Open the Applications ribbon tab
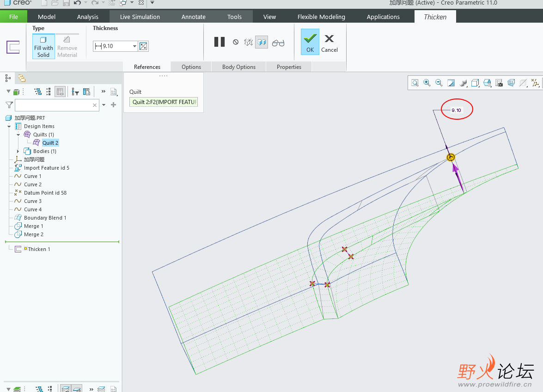The width and height of the screenshot is (543, 392). coord(383,17)
